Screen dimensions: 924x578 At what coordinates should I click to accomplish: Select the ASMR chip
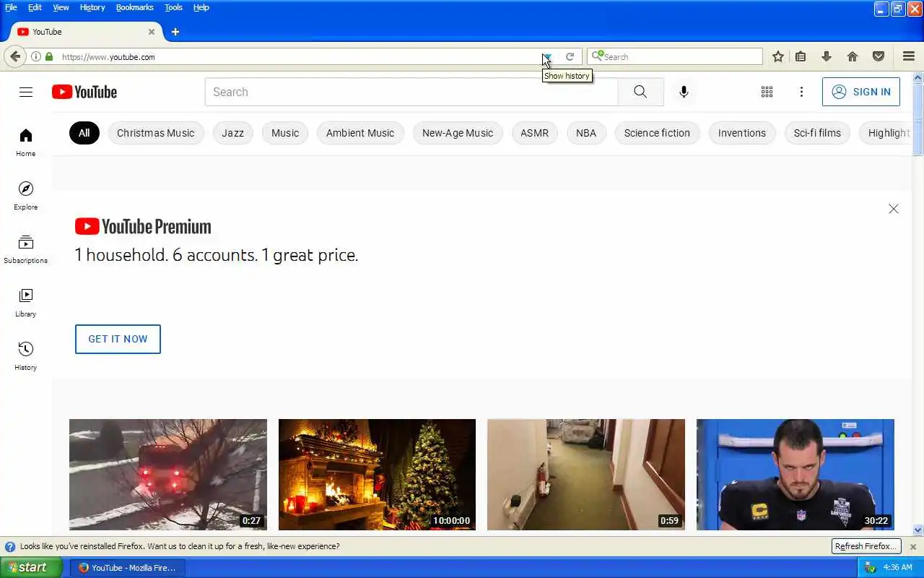coord(535,133)
